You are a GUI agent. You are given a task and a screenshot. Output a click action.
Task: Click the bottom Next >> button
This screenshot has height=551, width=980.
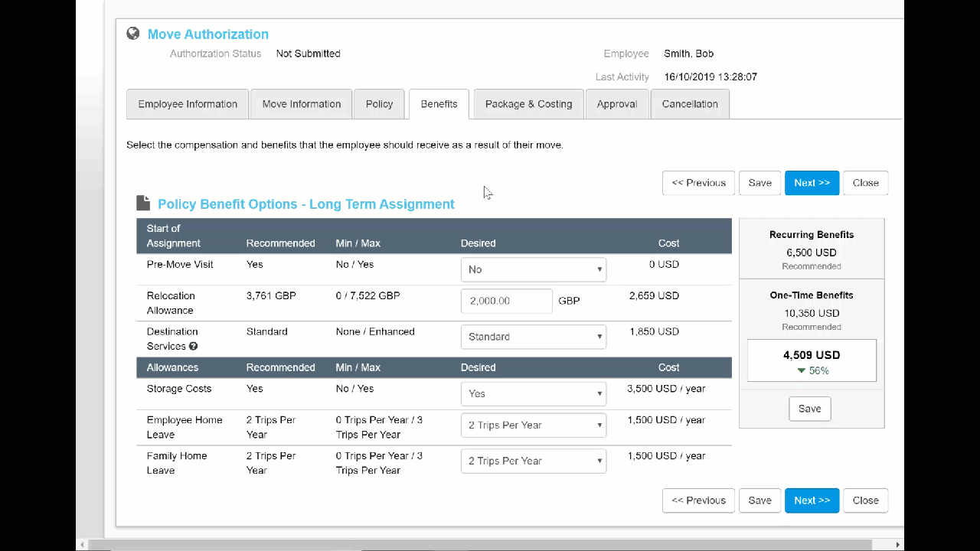(x=812, y=500)
